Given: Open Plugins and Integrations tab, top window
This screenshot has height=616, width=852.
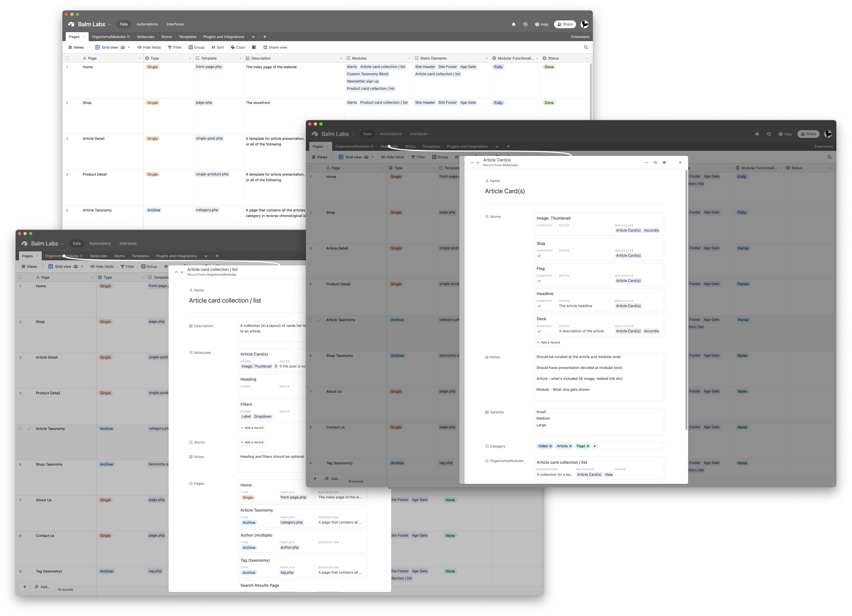Looking at the screenshot, I should pos(224,37).
